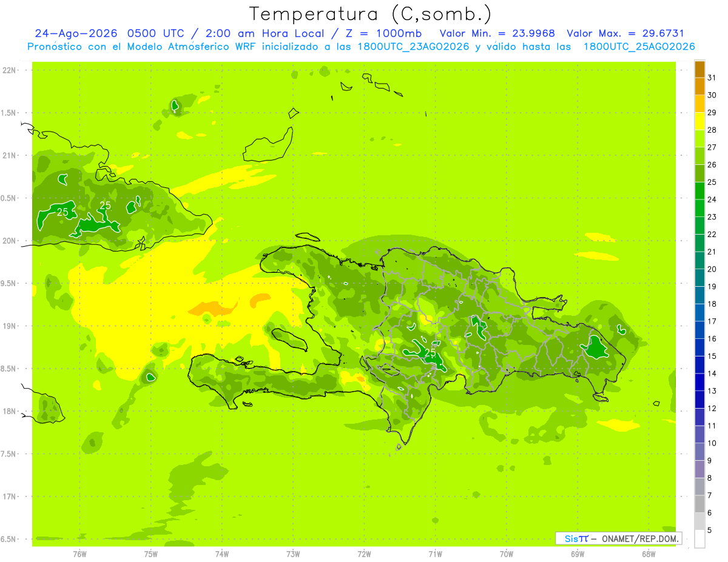
Task: Select the 8 degree purple legend swatch
Action: (699, 470)
